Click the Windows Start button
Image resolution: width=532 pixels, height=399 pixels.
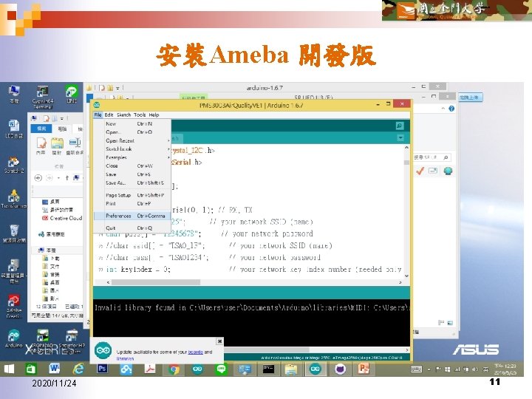pos(9,369)
